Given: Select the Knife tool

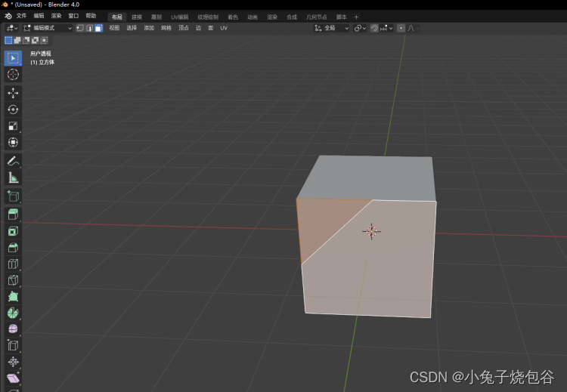Looking at the screenshot, I should point(13,280).
